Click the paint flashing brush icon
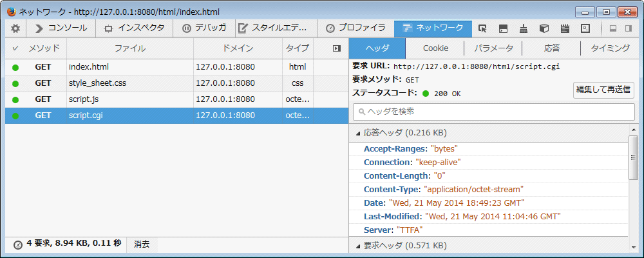The width and height of the screenshot is (644, 258). pyautogui.click(x=524, y=28)
